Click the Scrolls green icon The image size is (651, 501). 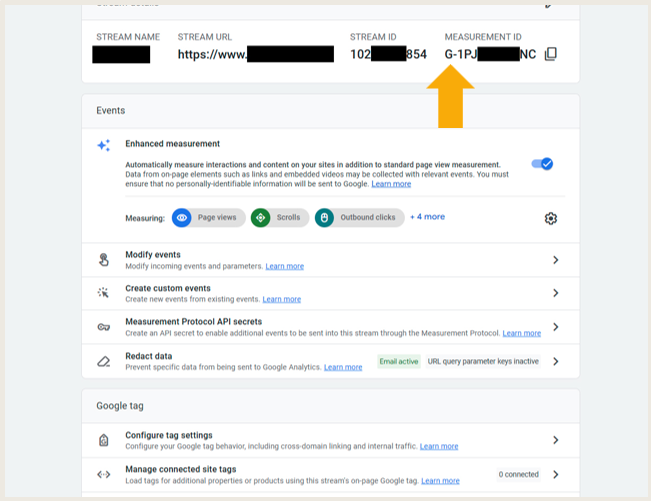click(x=260, y=218)
